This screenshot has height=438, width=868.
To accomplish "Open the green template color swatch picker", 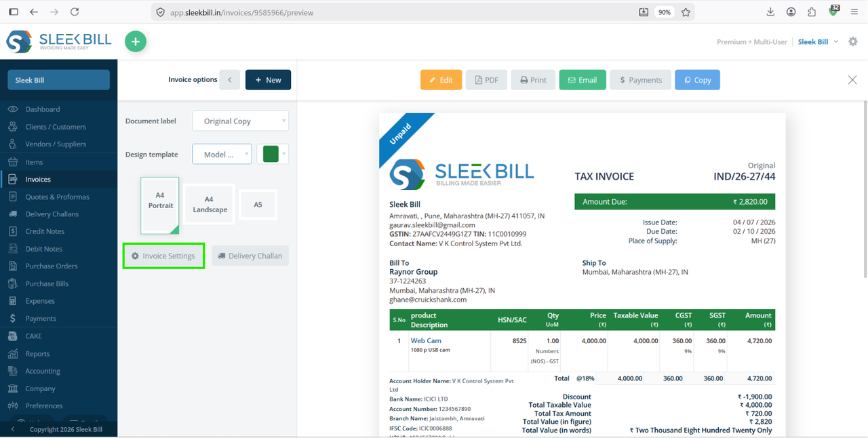I will (273, 154).
